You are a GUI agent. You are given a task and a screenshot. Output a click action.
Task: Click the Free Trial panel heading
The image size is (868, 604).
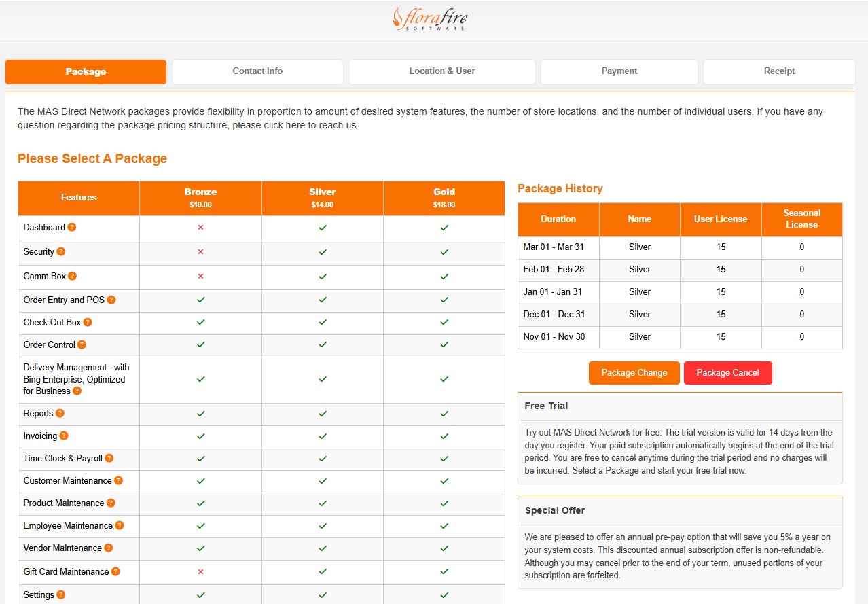click(x=547, y=406)
